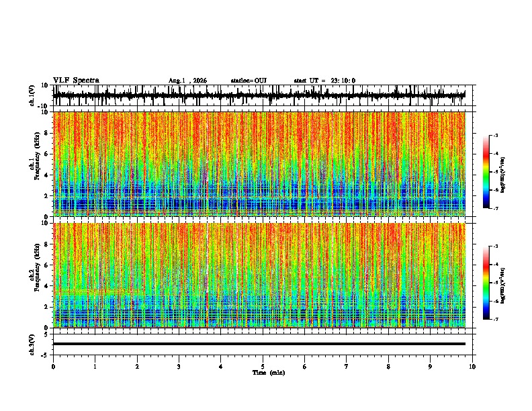Click the '-7' label on ch.2 color bar

pyautogui.click(x=496, y=319)
